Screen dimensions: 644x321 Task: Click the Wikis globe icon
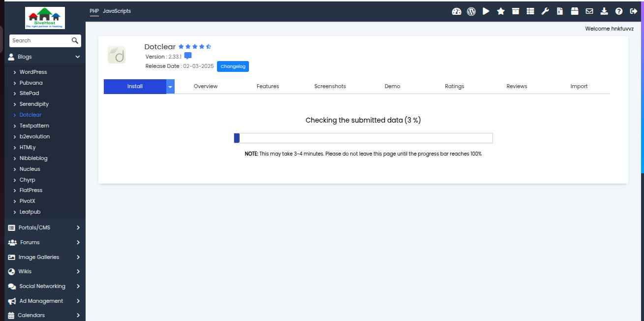click(12, 272)
